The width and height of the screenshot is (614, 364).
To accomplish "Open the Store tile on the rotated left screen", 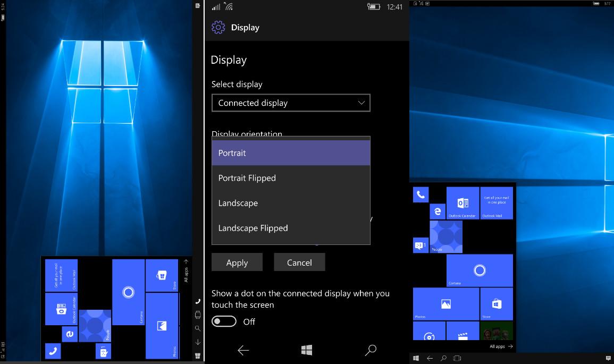I will point(162,276).
